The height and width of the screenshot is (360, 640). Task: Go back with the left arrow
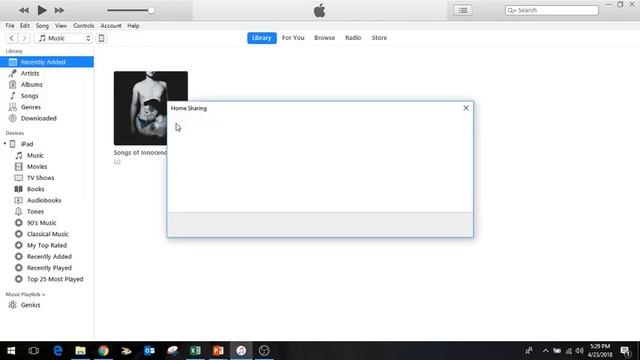point(12,38)
